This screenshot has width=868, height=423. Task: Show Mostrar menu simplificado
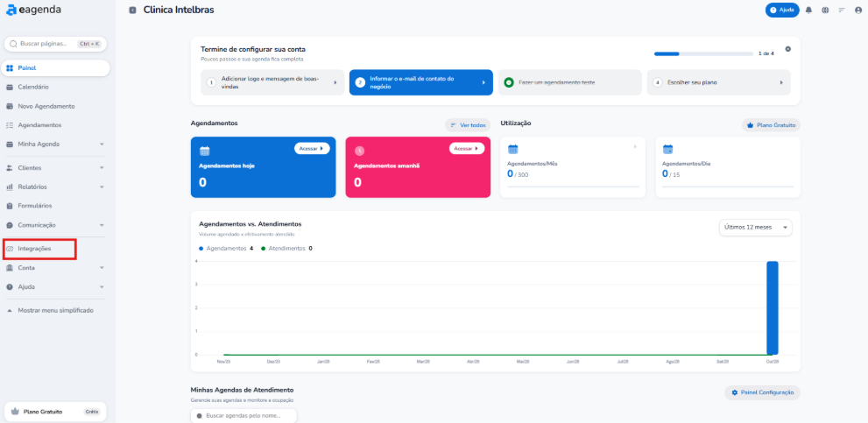(55, 310)
